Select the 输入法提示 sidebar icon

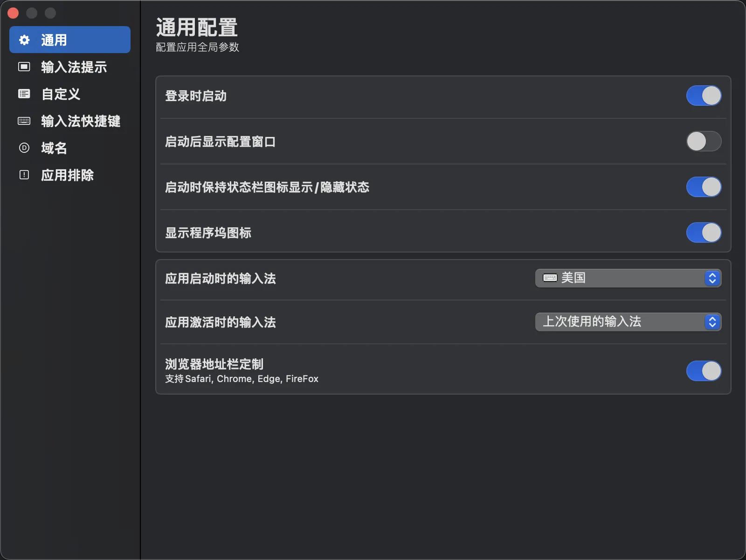[24, 67]
